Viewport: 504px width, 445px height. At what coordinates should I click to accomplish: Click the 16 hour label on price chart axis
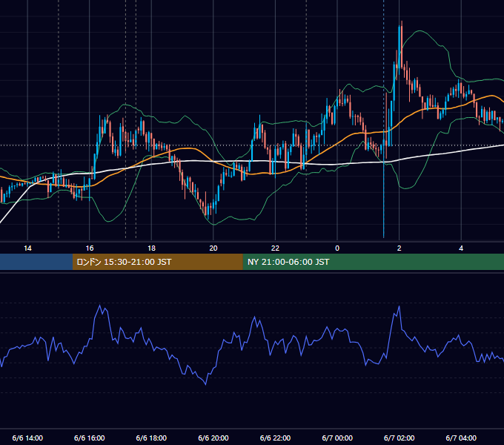click(90, 248)
